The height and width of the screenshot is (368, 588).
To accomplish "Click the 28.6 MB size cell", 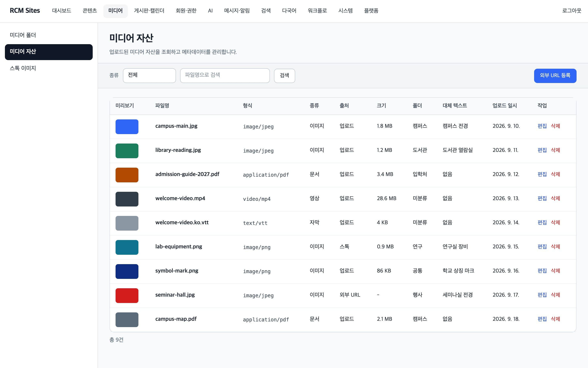I will tap(386, 198).
